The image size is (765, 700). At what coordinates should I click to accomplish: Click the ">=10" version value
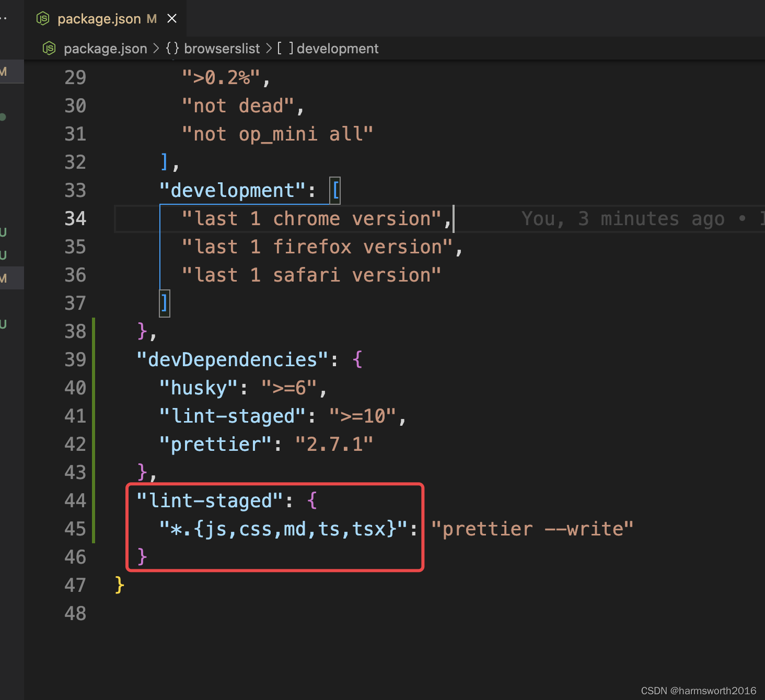click(x=363, y=416)
